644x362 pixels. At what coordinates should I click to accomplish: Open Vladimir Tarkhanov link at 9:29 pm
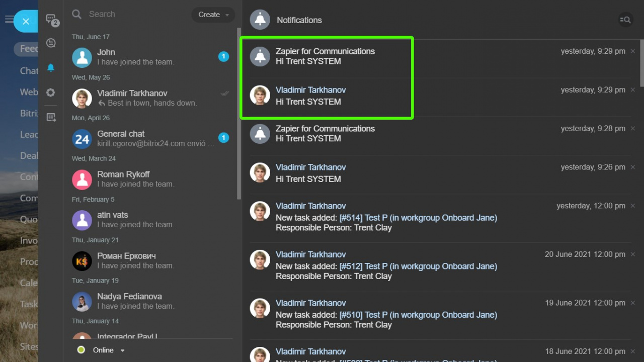[311, 90]
